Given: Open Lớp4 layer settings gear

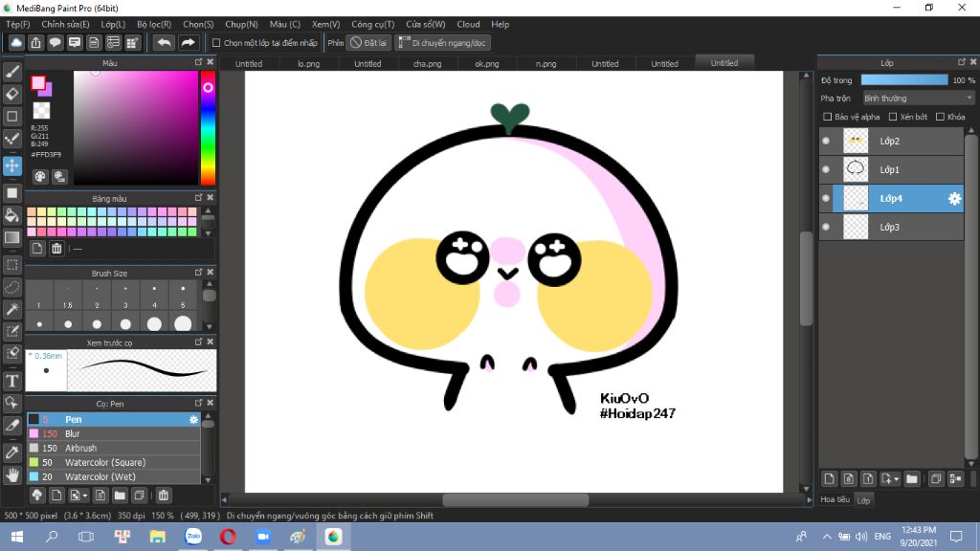Looking at the screenshot, I should (954, 199).
